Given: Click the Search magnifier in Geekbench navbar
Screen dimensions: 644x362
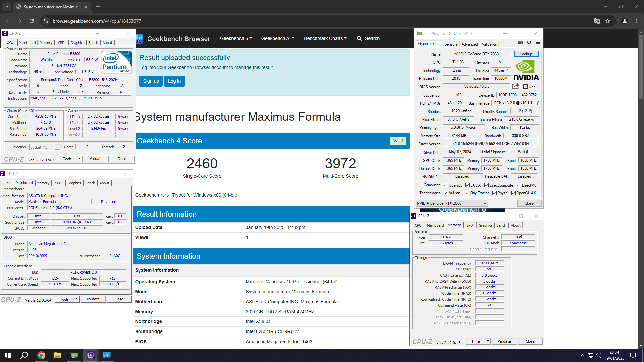Looking at the screenshot, I should (x=359, y=38).
